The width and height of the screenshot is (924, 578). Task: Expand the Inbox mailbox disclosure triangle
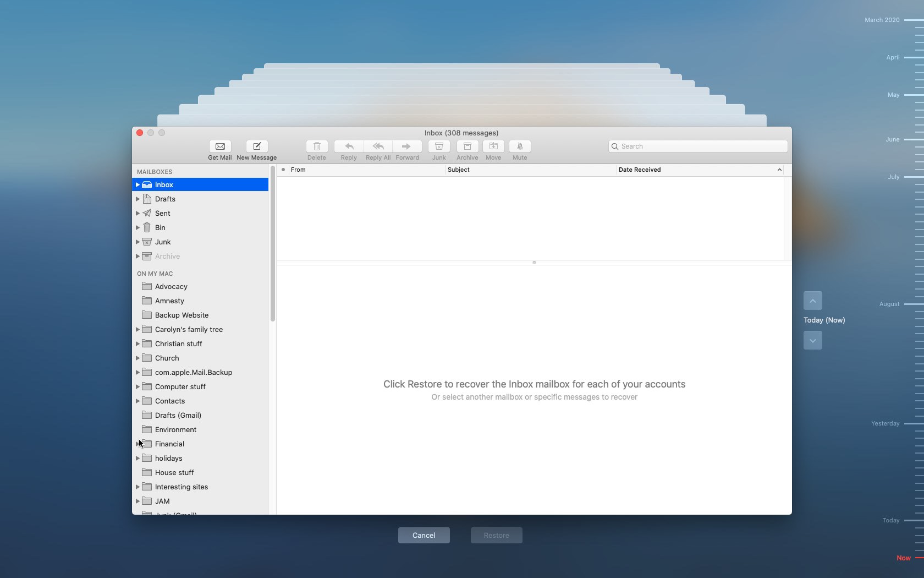(137, 185)
